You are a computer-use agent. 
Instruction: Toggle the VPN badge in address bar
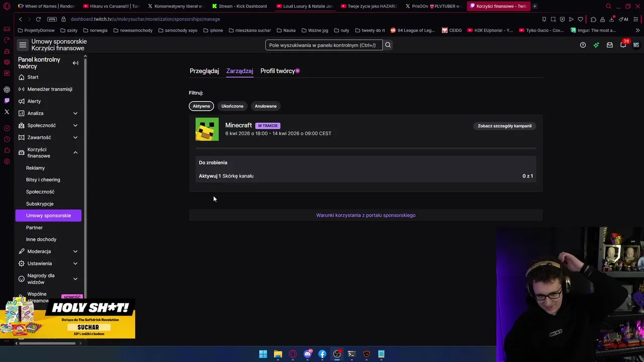(x=52, y=19)
